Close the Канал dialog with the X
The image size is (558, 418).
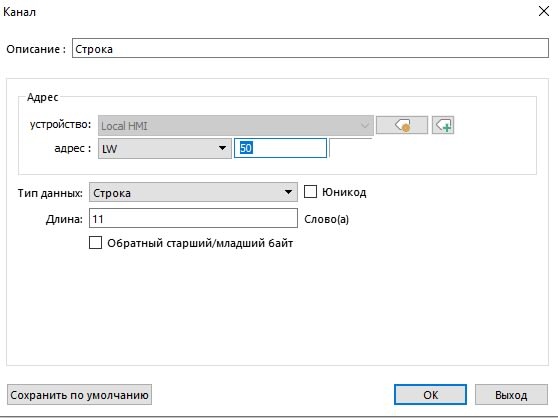point(544,11)
